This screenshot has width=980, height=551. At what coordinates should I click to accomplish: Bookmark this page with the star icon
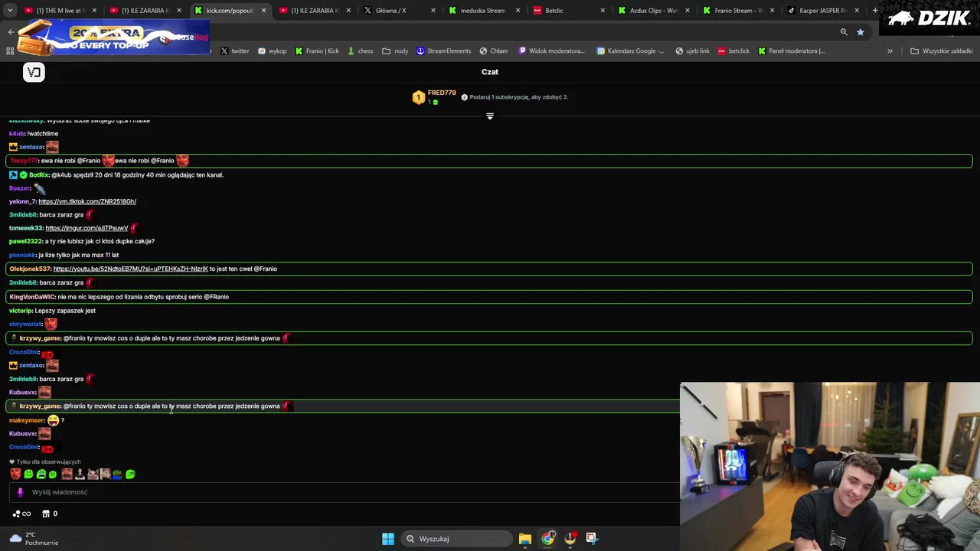point(861,32)
